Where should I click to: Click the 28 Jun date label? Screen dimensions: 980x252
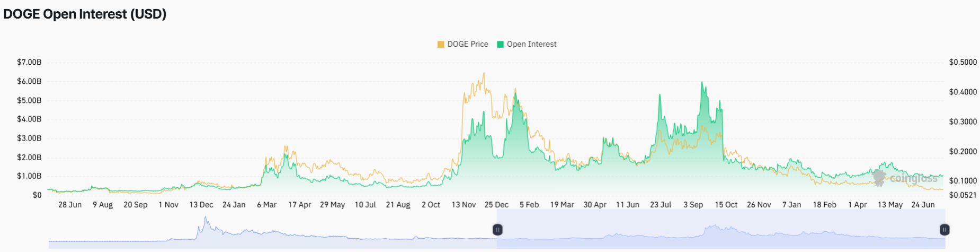70,204
